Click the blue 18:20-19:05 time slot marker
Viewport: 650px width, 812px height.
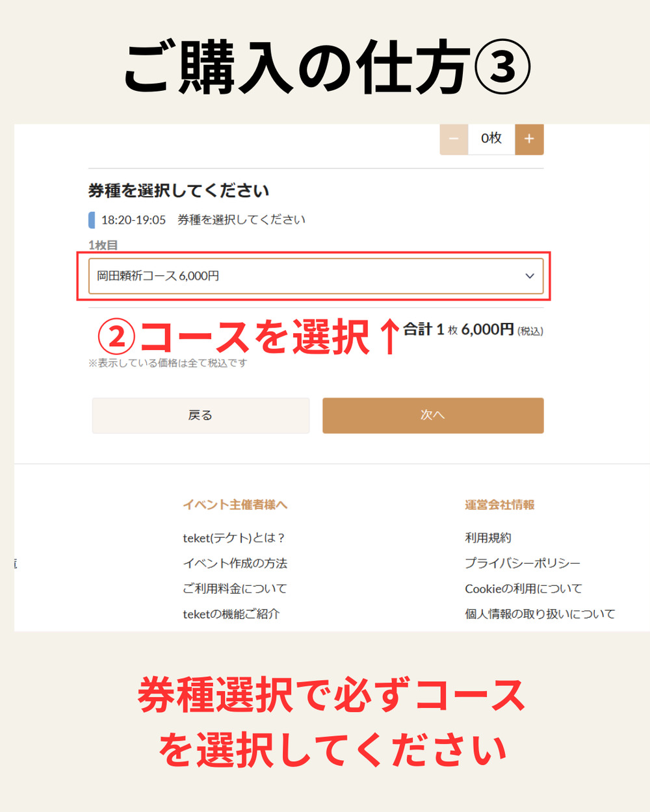(x=92, y=220)
